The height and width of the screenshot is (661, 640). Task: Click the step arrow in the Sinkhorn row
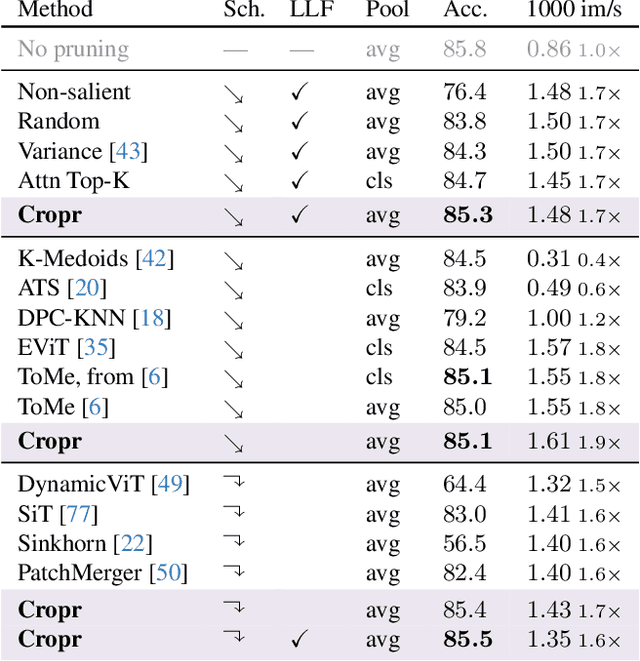pos(234,543)
